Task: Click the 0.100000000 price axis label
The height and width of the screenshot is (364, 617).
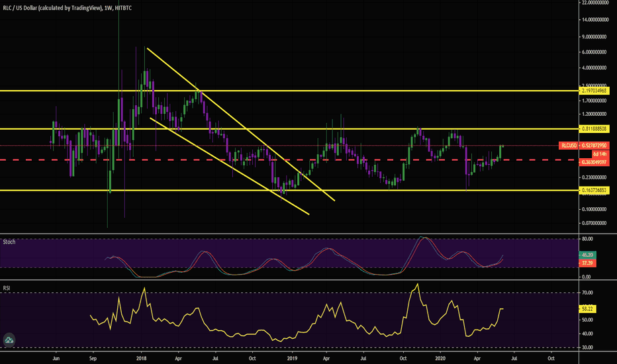Action: (594, 209)
